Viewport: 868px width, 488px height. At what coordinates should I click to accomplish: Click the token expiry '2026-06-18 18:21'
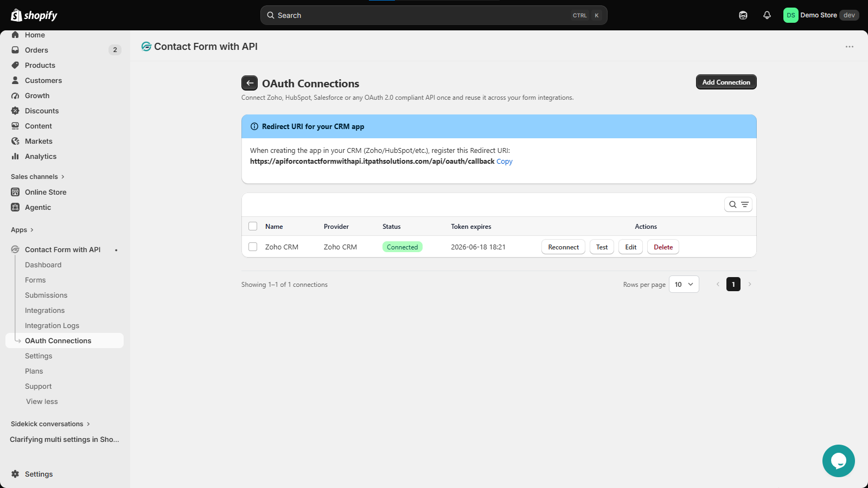coord(478,247)
